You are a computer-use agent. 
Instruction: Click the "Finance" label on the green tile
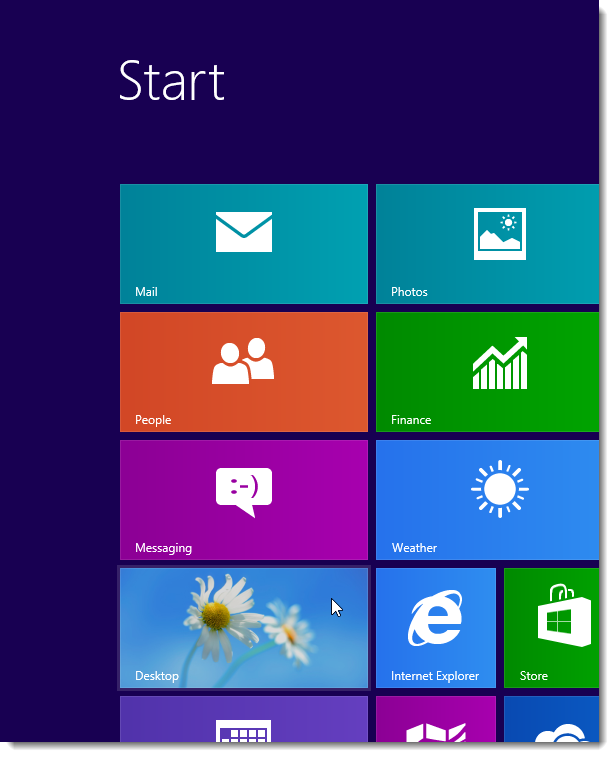(411, 420)
